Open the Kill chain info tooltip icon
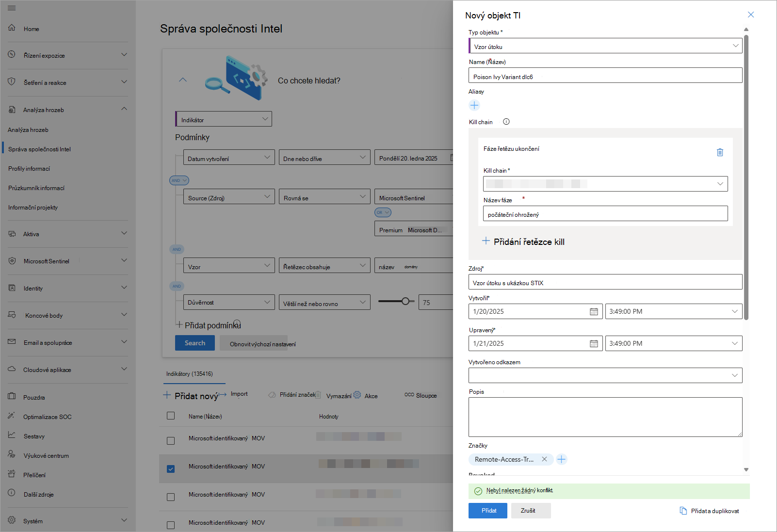Image resolution: width=777 pixels, height=532 pixels. [506, 122]
